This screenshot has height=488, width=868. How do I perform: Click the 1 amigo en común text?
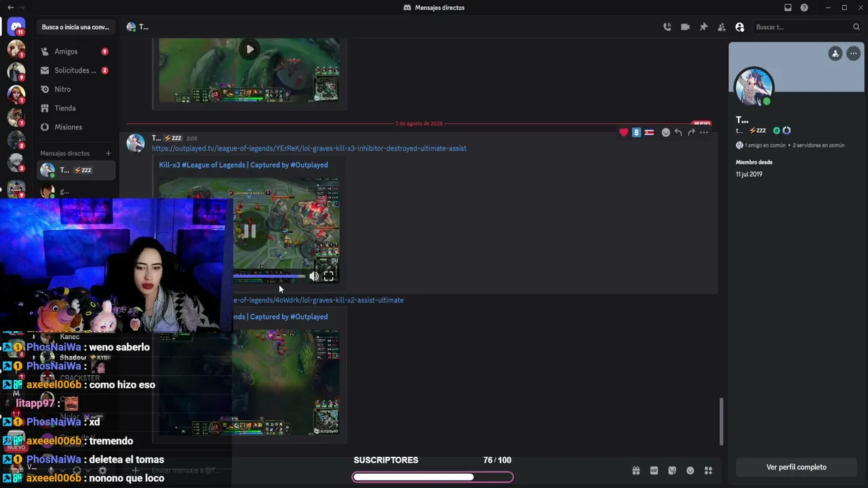click(x=765, y=145)
